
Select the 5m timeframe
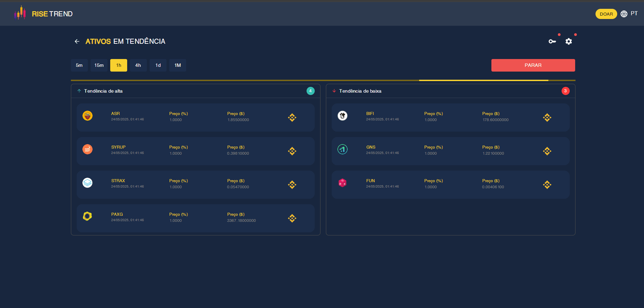(x=79, y=65)
